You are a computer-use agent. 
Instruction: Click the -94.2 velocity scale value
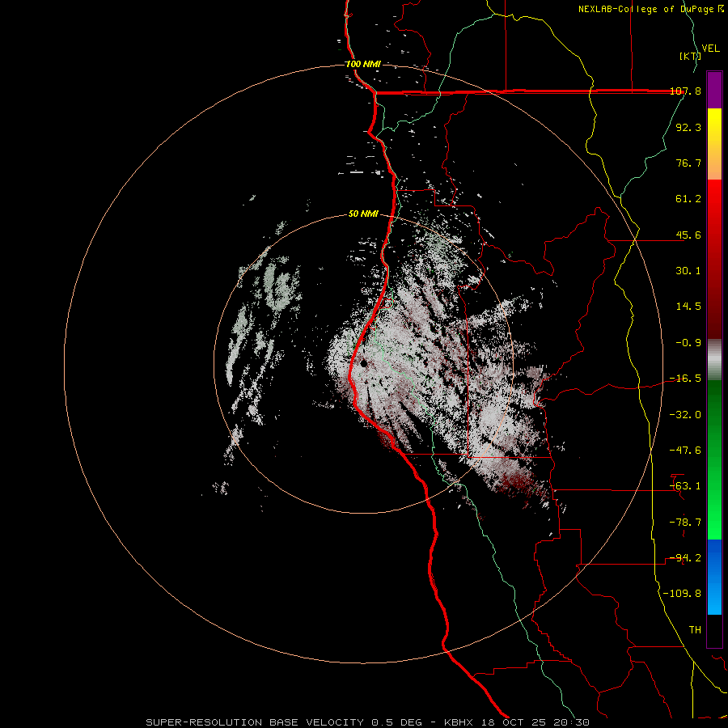pyautogui.click(x=685, y=558)
